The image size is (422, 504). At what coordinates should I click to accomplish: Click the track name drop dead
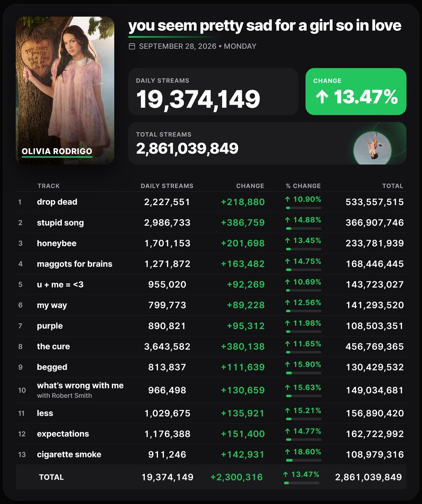(x=57, y=202)
